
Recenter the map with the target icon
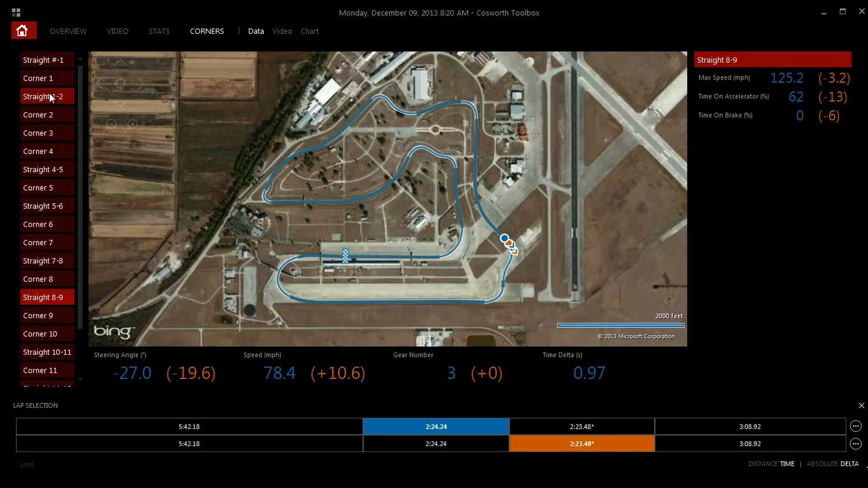pos(120,83)
